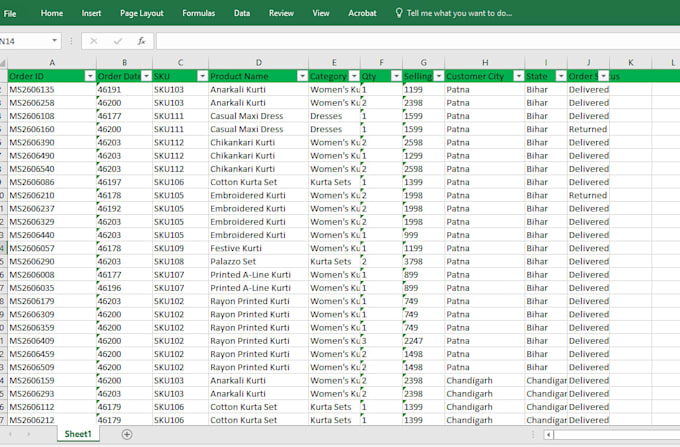Open the Acrobat tab
Image resolution: width=680 pixels, height=447 pixels.
tap(362, 13)
